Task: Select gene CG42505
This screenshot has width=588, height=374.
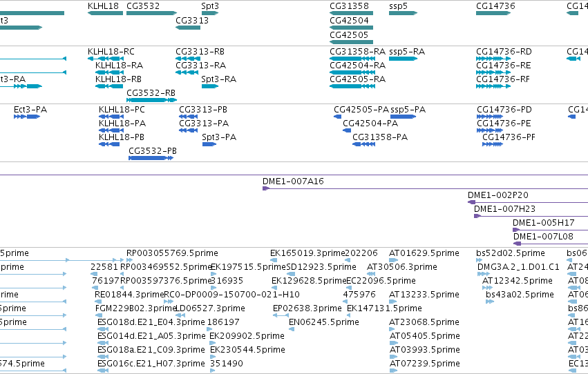Action: click(352, 42)
